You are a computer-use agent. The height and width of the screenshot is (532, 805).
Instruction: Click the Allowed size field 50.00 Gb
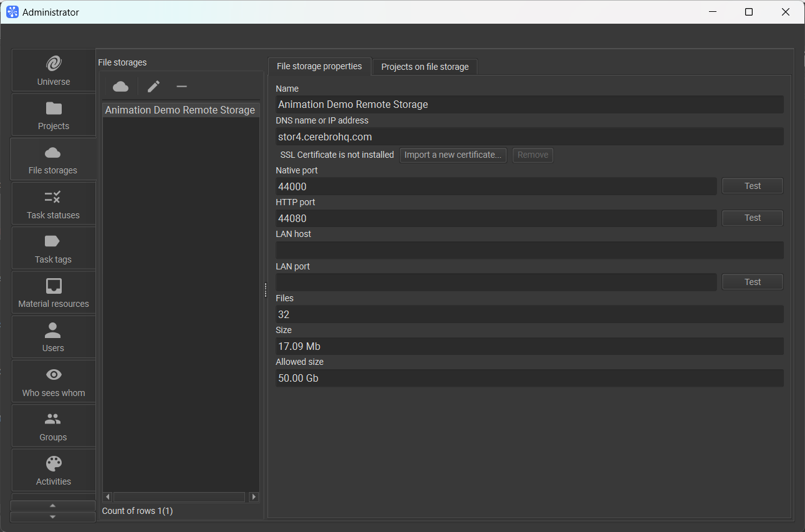(x=529, y=378)
